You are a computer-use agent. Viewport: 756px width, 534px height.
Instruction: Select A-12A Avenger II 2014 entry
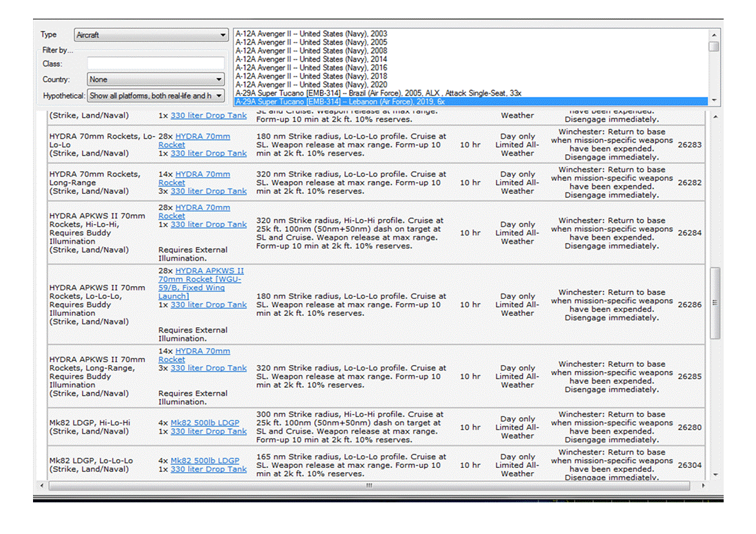pyautogui.click(x=311, y=59)
